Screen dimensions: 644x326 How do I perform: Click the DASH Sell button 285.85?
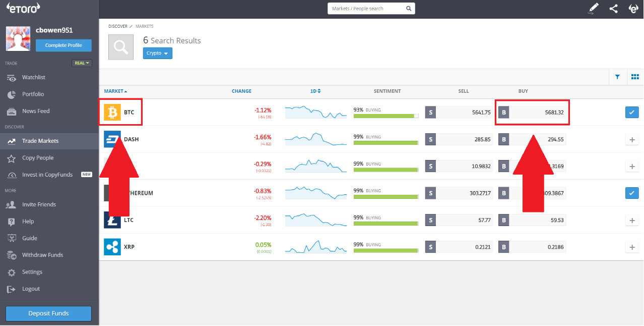click(x=459, y=139)
